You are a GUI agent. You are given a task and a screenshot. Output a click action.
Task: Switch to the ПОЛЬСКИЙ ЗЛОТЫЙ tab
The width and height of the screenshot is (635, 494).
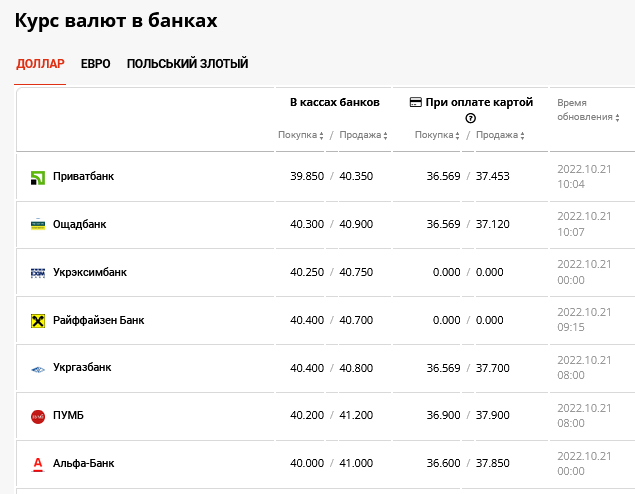point(187,64)
